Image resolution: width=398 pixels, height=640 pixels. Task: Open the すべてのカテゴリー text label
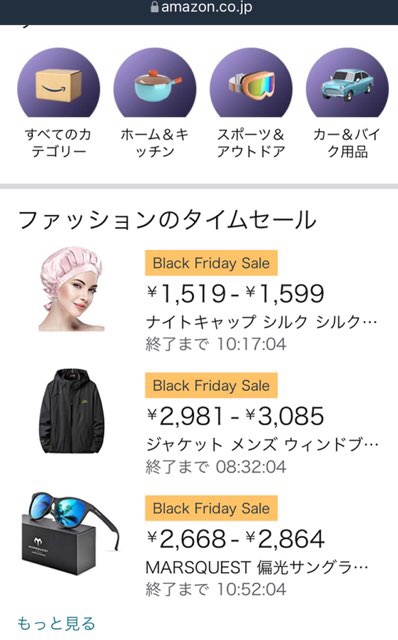point(58,143)
